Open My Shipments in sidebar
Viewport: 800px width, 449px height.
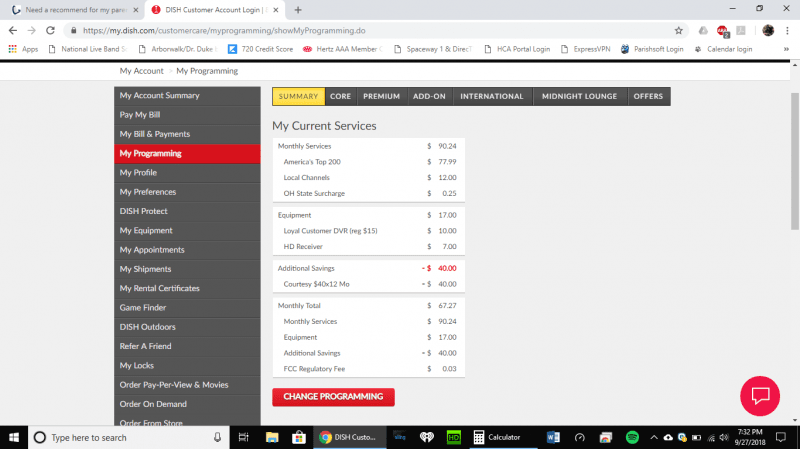pos(187,269)
